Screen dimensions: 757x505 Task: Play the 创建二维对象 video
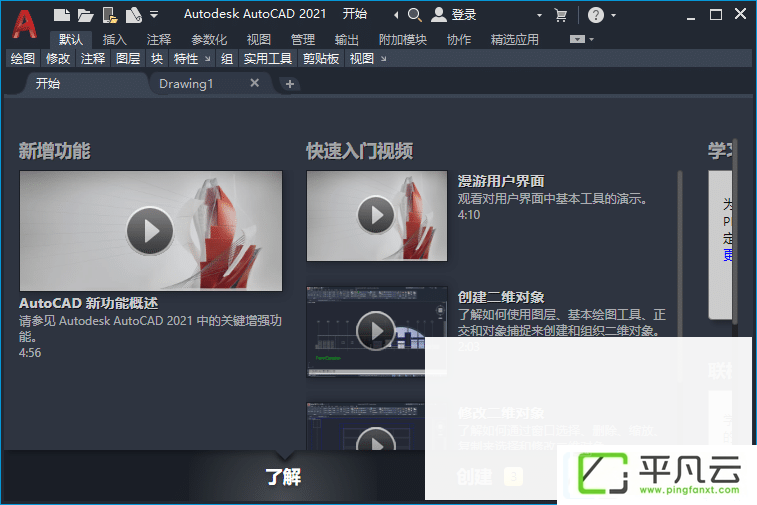[376, 331]
